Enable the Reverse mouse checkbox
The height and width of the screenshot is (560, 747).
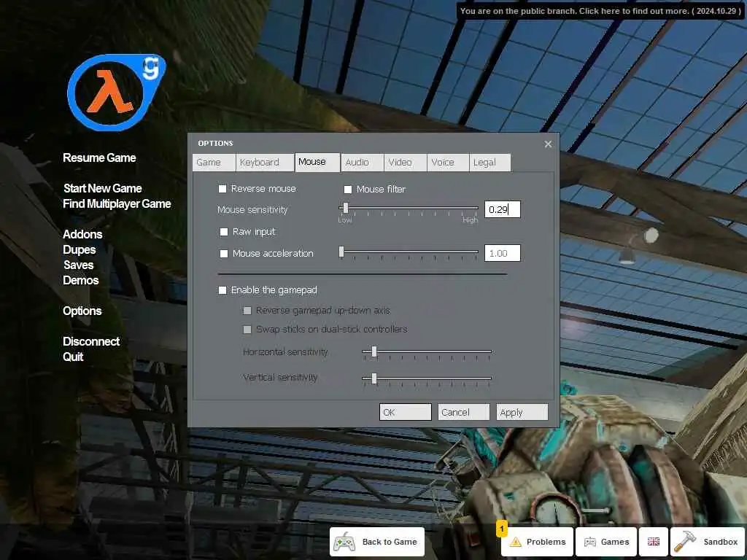tap(222, 189)
